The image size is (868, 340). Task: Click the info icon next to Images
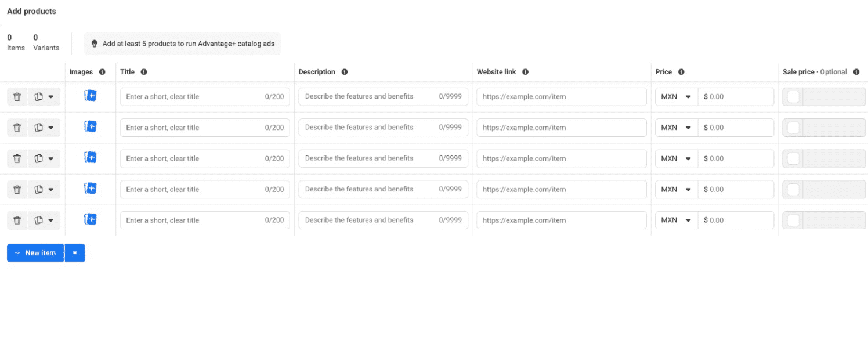tap(102, 72)
